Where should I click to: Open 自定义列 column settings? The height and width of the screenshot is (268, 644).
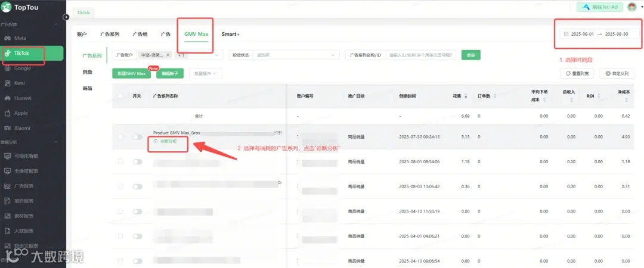(617, 73)
